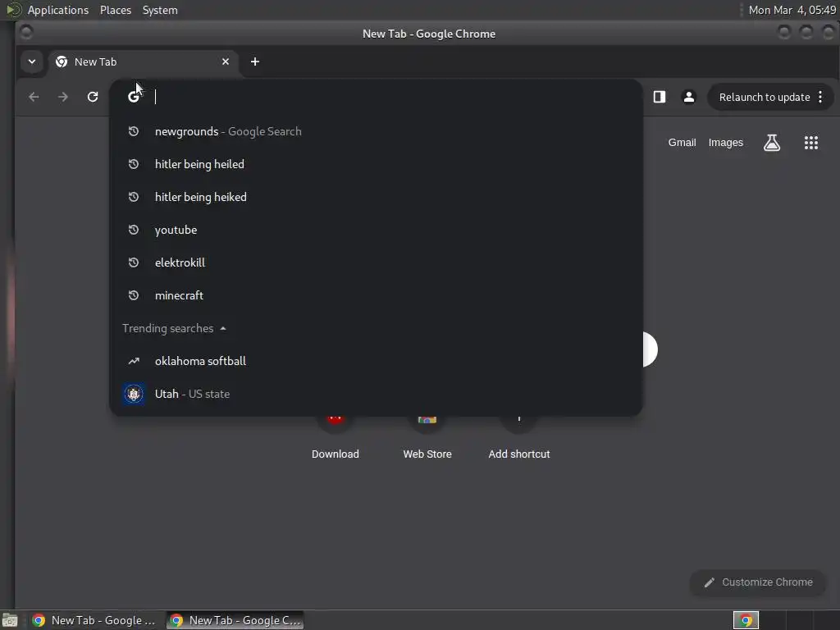
Task: Open the Gmail link
Action: [682, 143]
